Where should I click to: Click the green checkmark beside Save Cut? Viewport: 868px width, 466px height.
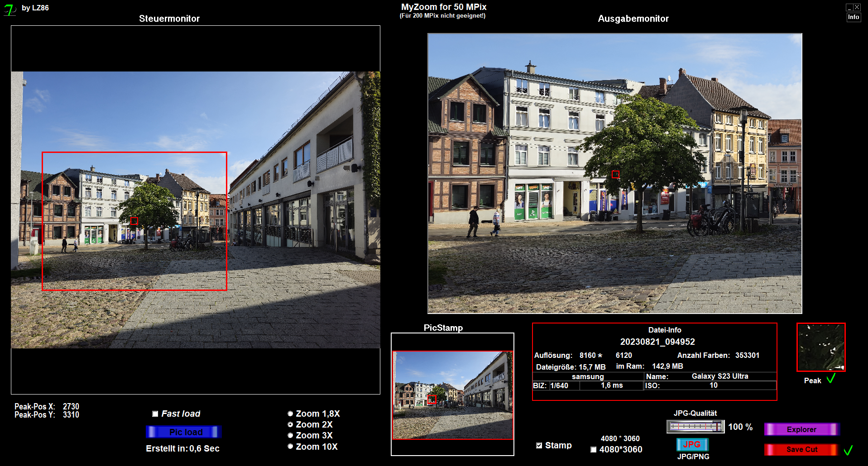[x=848, y=450]
